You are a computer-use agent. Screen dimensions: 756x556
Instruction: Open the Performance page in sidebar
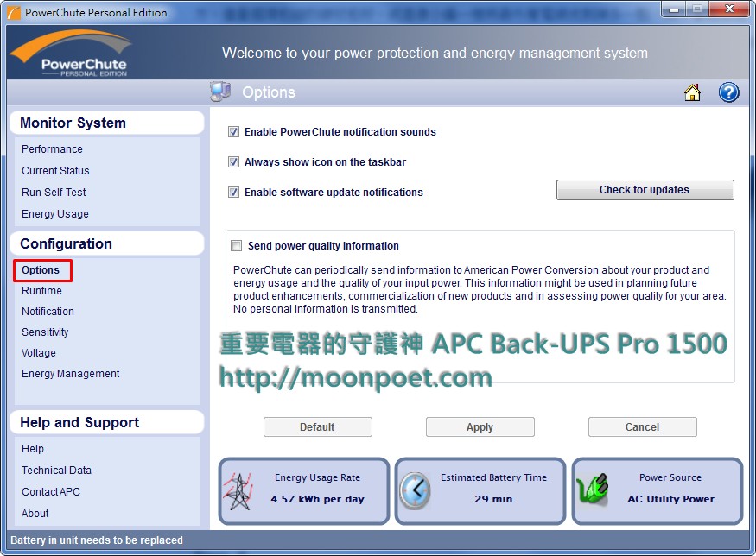click(52, 149)
